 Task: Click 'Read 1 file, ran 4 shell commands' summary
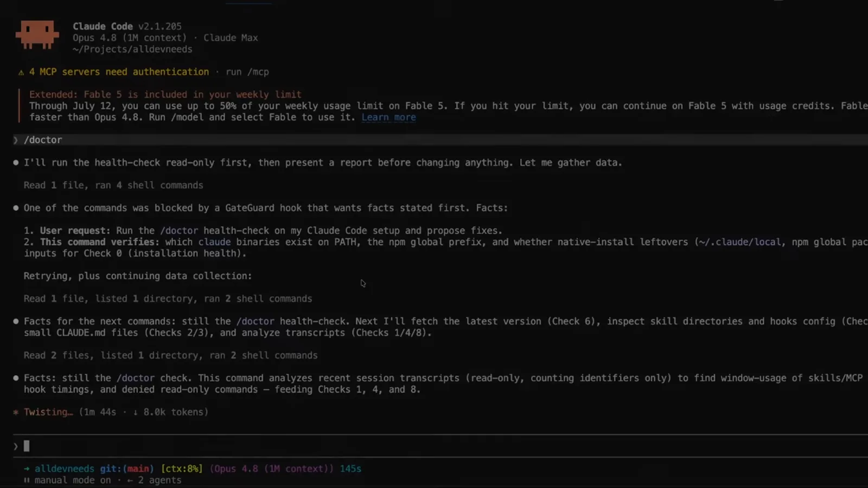[x=113, y=185]
